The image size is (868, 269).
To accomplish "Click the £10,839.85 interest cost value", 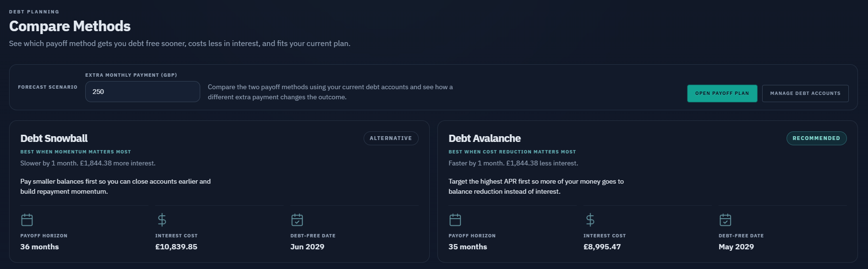I will 176,247.
